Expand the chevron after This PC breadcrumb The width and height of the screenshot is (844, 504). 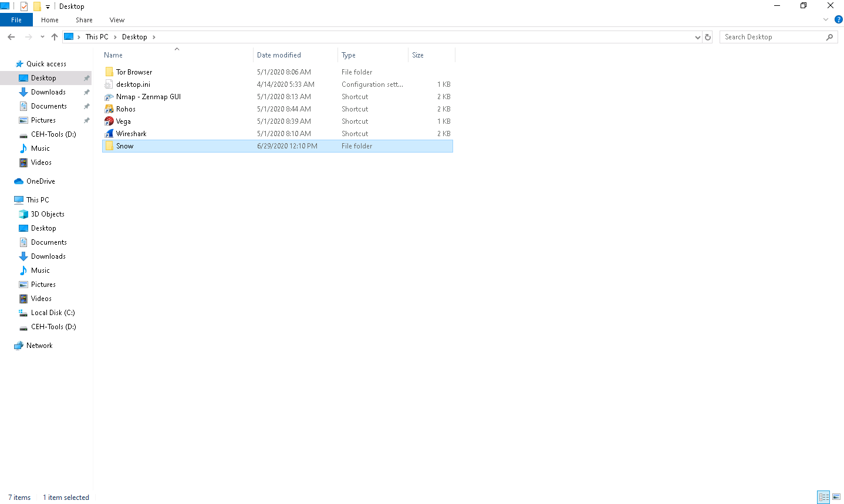pyautogui.click(x=115, y=37)
